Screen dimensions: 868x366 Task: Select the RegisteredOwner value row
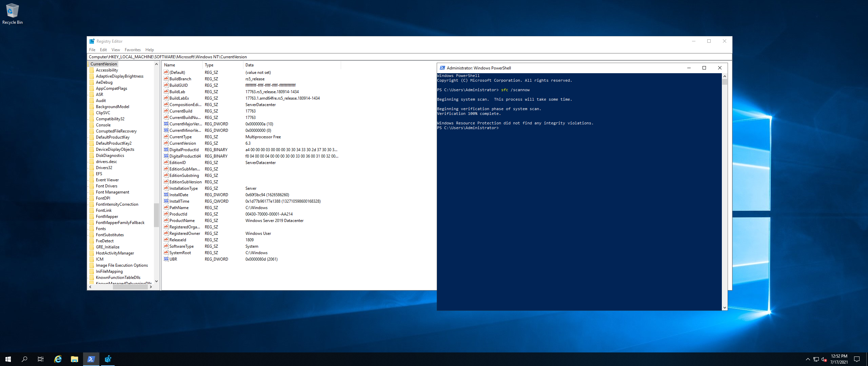point(251,233)
